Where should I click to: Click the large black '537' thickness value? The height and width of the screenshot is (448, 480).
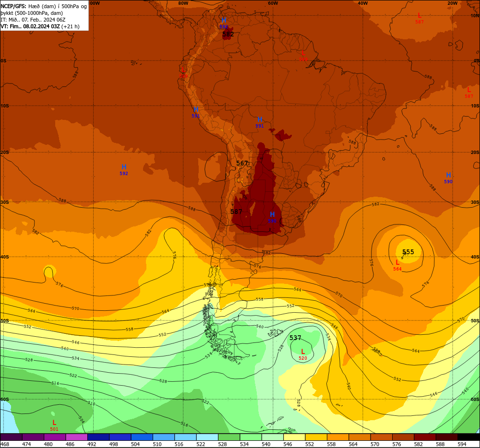click(x=295, y=338)
